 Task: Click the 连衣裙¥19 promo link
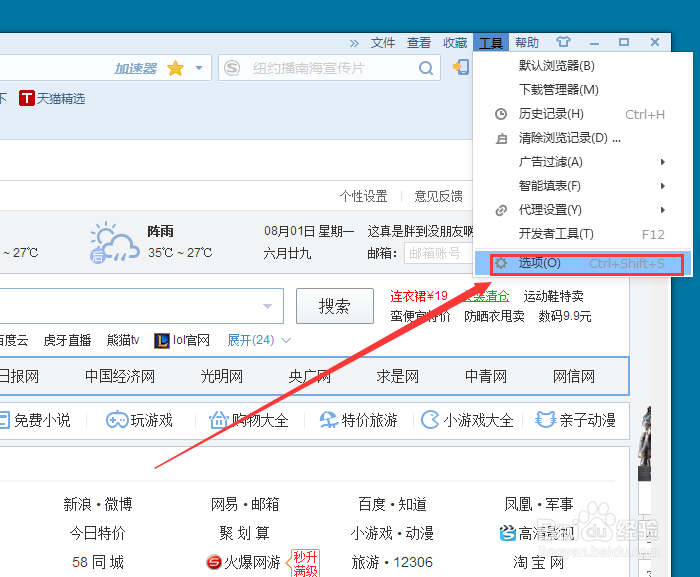[x=419, y=296]
